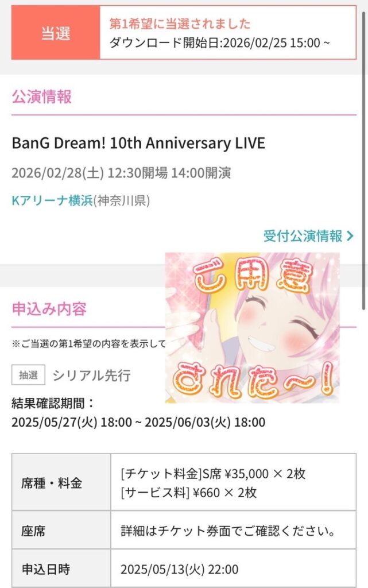The image size is (368, 588).
Task: Click the ダウンロード開始日 date text
Action: pos(220,43)
